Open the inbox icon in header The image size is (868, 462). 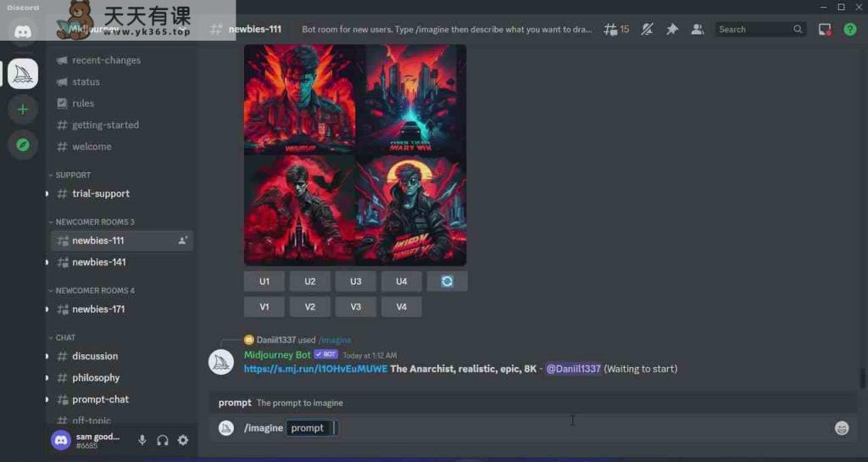click(825, 30)
